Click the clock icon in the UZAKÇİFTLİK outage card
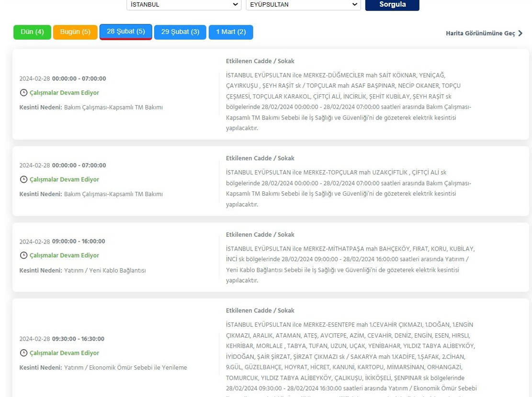 point(23,179)
